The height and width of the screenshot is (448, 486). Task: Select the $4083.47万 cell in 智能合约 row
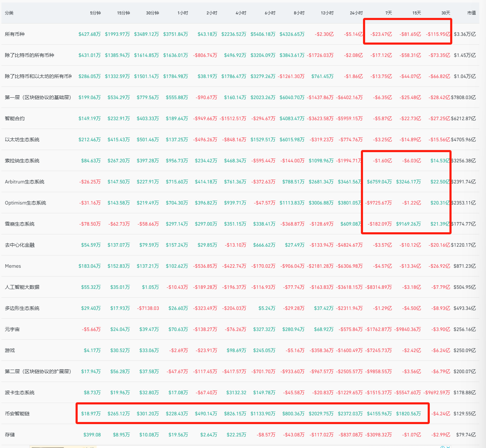pyautogui.click(x=292, y=118)
